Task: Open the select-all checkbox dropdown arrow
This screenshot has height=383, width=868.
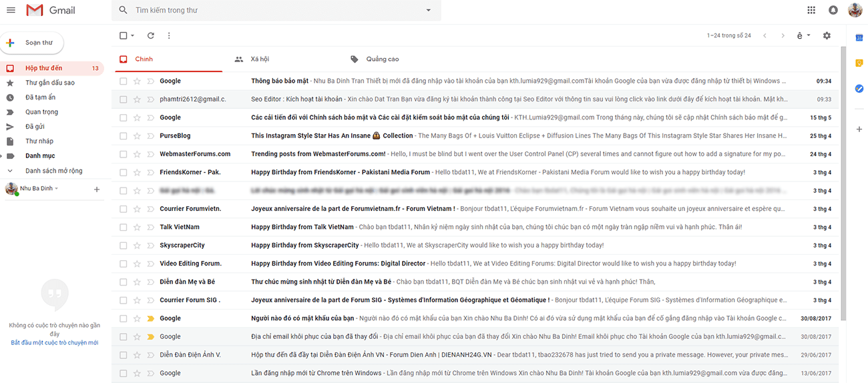Action: point(132,35)
